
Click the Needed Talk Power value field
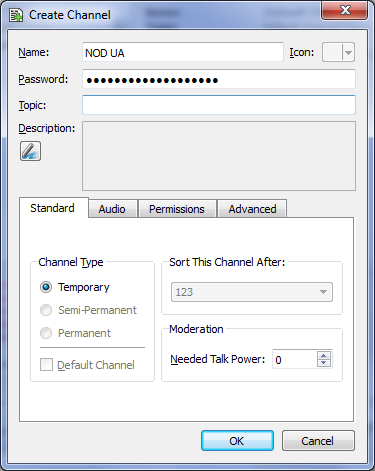point(294,359)
